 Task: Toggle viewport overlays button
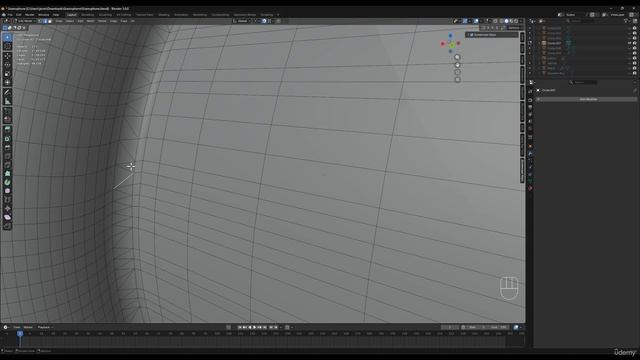point(476,21)
